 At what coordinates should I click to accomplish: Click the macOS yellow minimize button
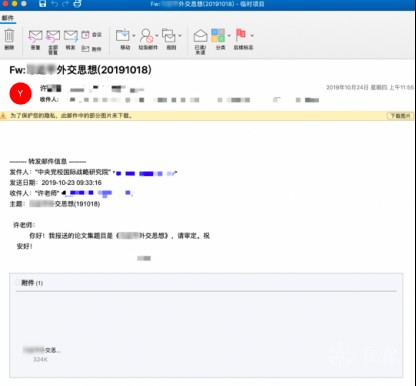click(x=14, y=4)
